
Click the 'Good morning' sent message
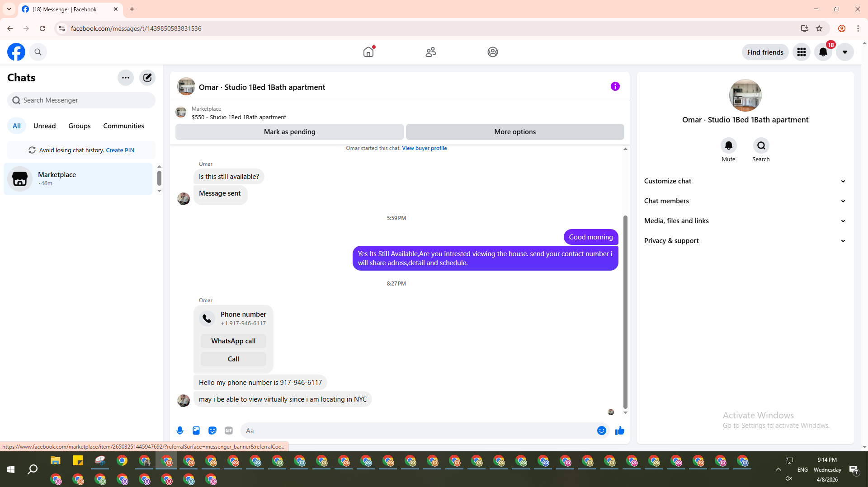pyautogui.click(x=591, y=237)
